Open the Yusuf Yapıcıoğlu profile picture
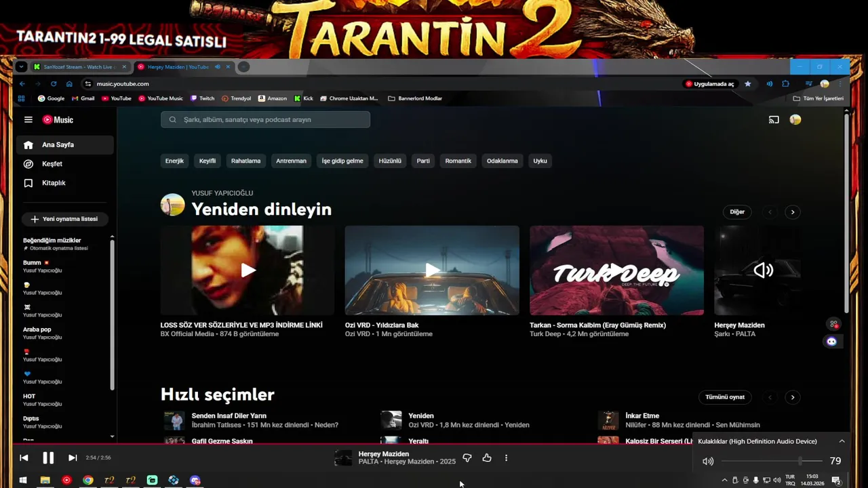868x488 pixels. (172, 205)
